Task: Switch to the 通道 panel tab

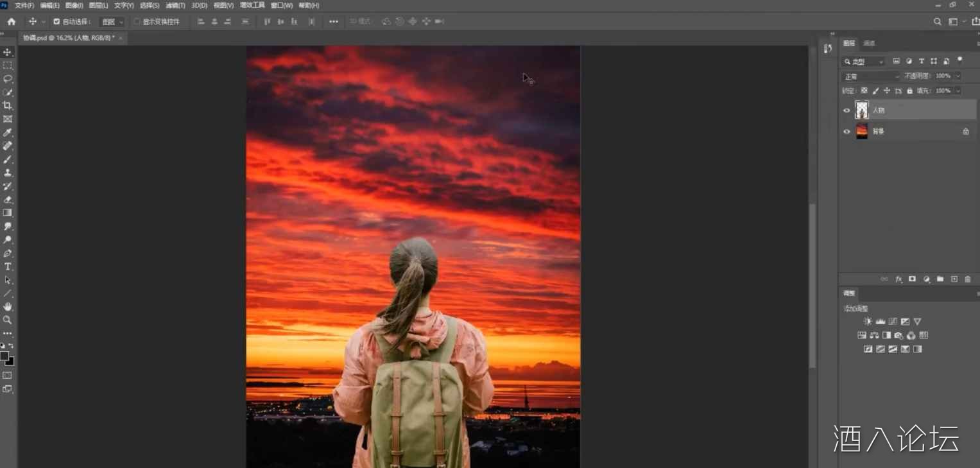Action: click(869, 44)
